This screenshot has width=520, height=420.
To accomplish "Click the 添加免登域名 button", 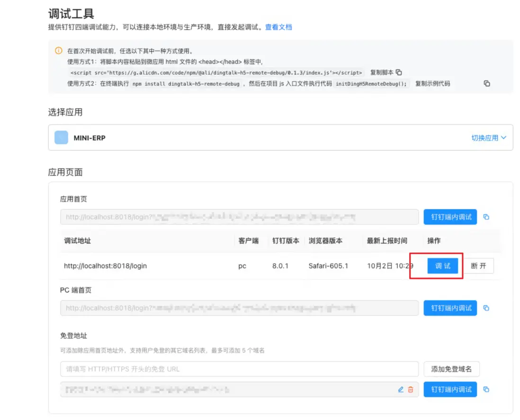I will [451, 369].
